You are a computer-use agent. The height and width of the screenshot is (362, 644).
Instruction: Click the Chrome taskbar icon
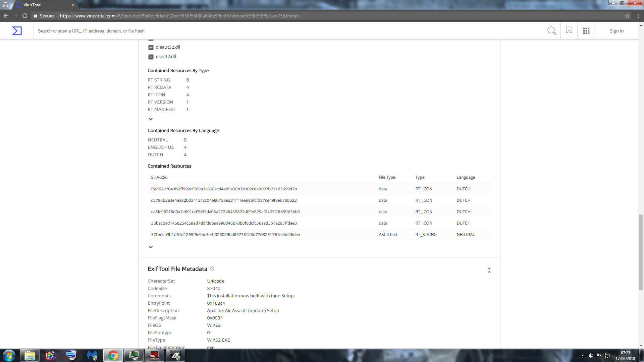pyautogui.click(x=113, y=356)
